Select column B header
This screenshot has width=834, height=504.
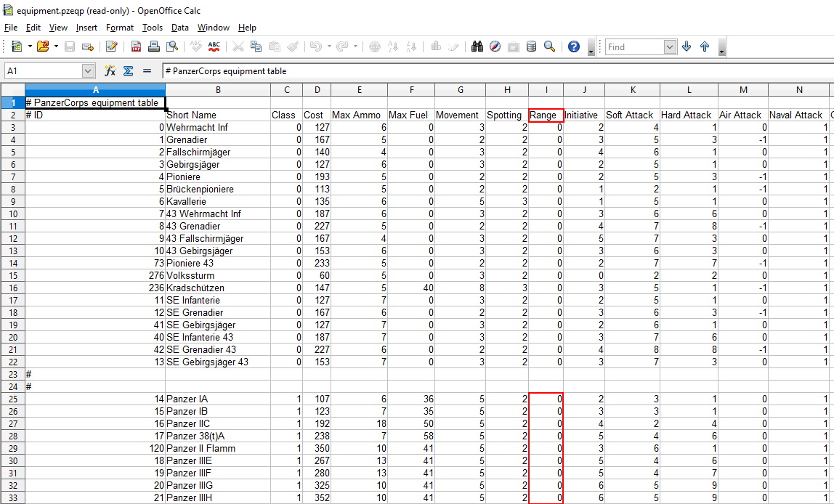(218, 90)
